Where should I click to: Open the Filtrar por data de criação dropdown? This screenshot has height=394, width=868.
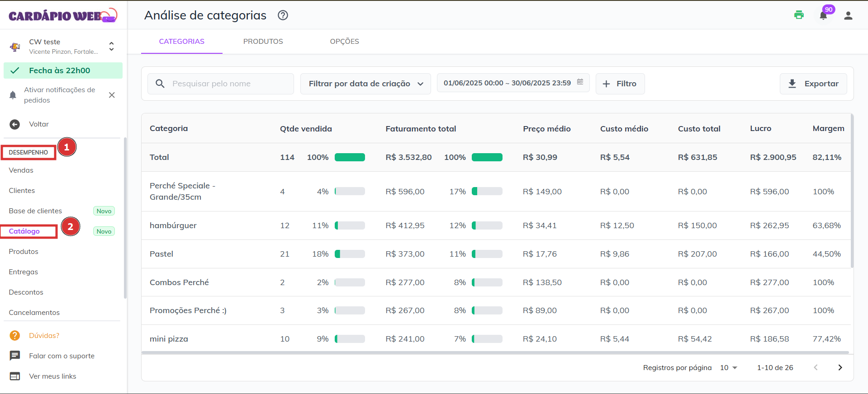365,84
